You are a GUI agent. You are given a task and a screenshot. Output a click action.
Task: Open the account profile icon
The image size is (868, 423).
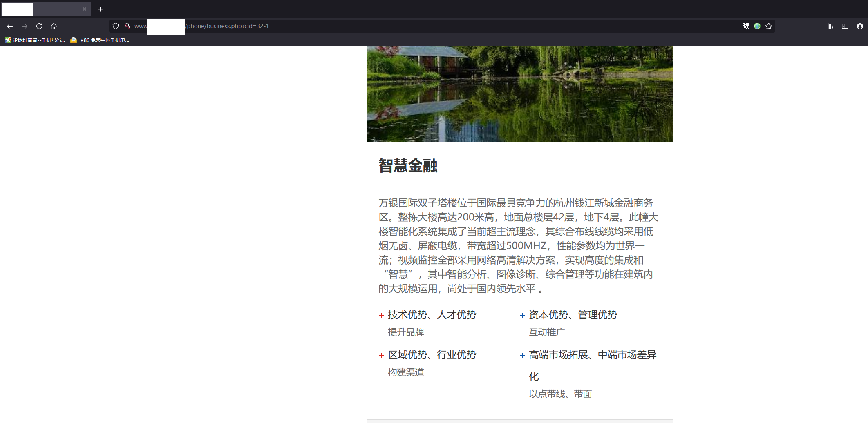860,26
